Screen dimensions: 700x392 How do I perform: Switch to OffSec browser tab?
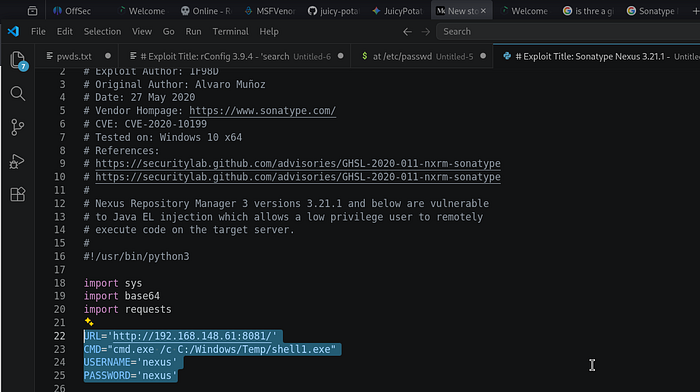coord(73,11)
